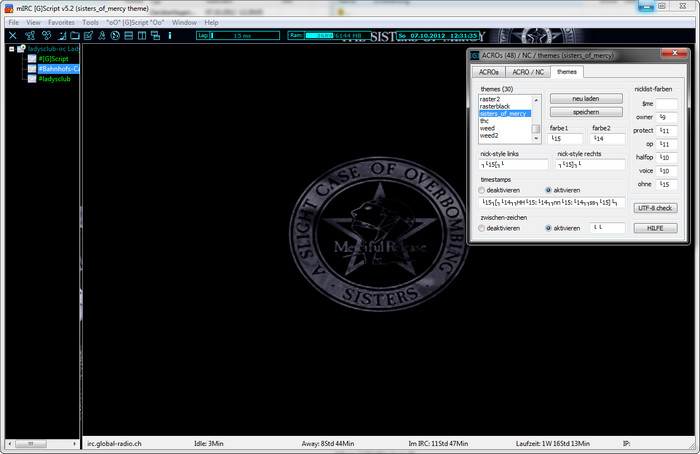The height and width of the screenshot is (454, 700).
Task: Click the nick-style rechts input field
Action: (590, 165)
